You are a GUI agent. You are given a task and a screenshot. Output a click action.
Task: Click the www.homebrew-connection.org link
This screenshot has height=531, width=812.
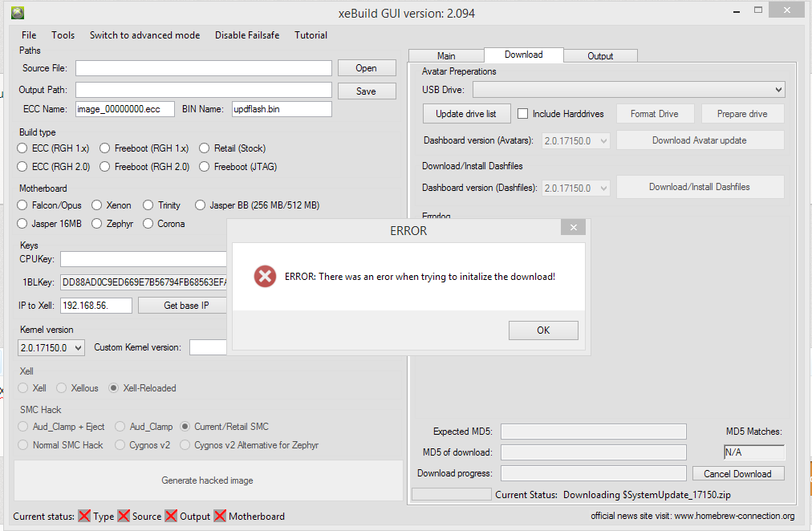734,516
